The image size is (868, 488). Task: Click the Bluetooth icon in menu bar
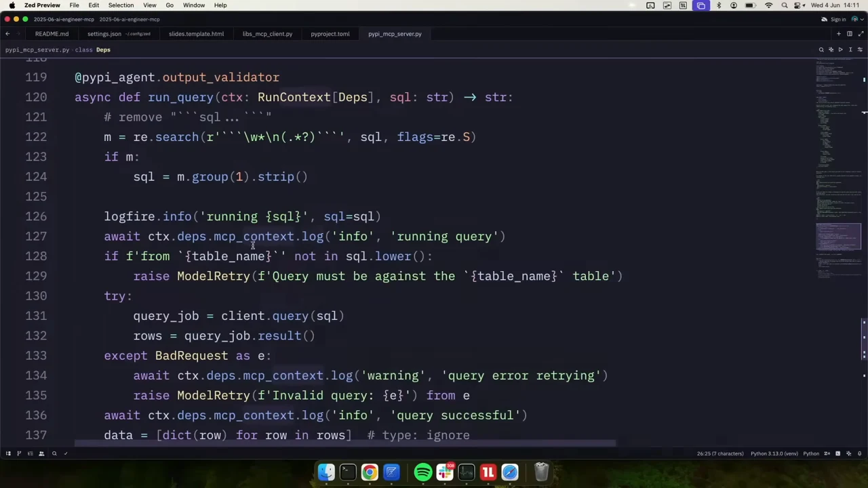pos(719,5)
